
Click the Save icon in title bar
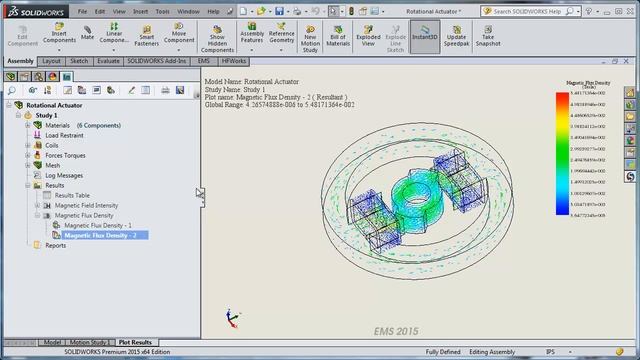click(x=279, y=11)
